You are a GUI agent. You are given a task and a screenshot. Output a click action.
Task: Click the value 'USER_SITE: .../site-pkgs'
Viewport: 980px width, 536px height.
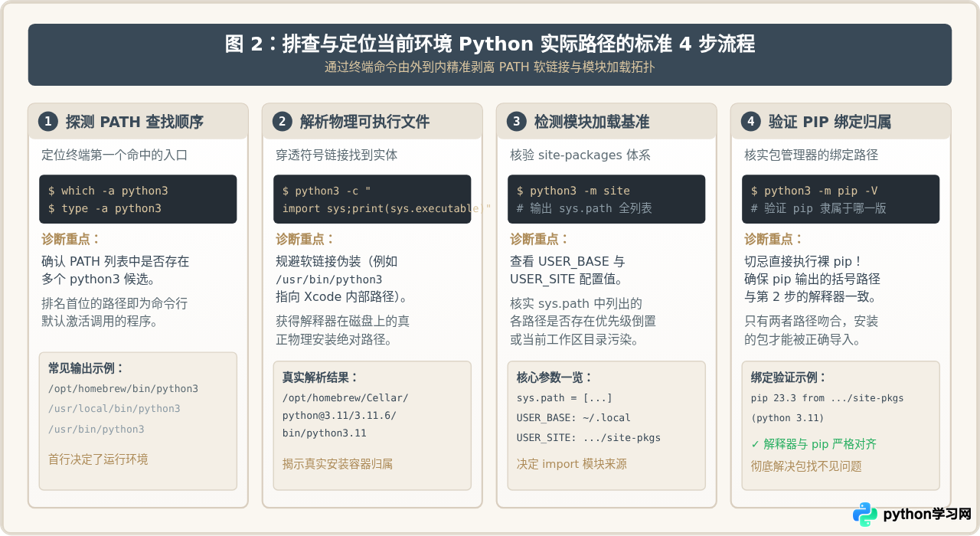click(589, 438)
